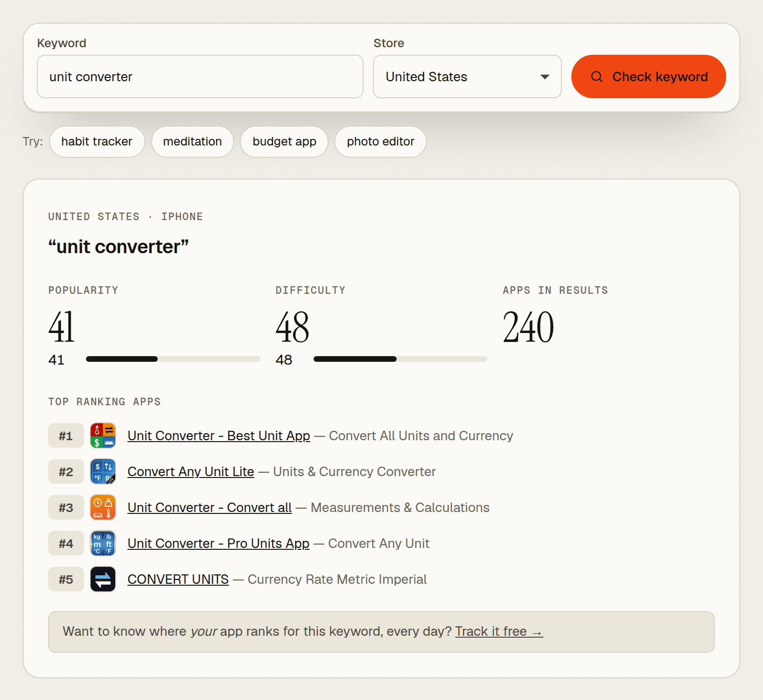The height and width of the screenshot is (700, 763).
Task: Click the Popularity progress bar
Action: tap(173, 359)
